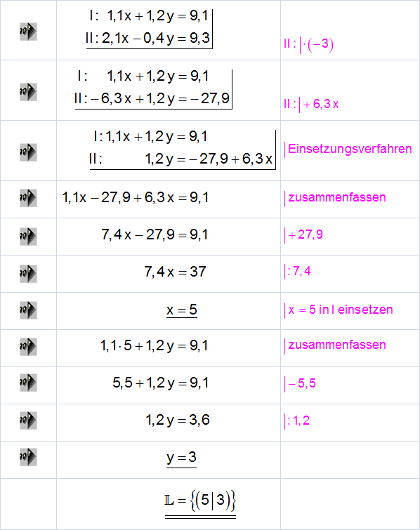Click the step icon beside 7,4x − 27,9 = 9,1
Image resolution: width=420 pixels, height=530 pixels.
click(28, 237)
